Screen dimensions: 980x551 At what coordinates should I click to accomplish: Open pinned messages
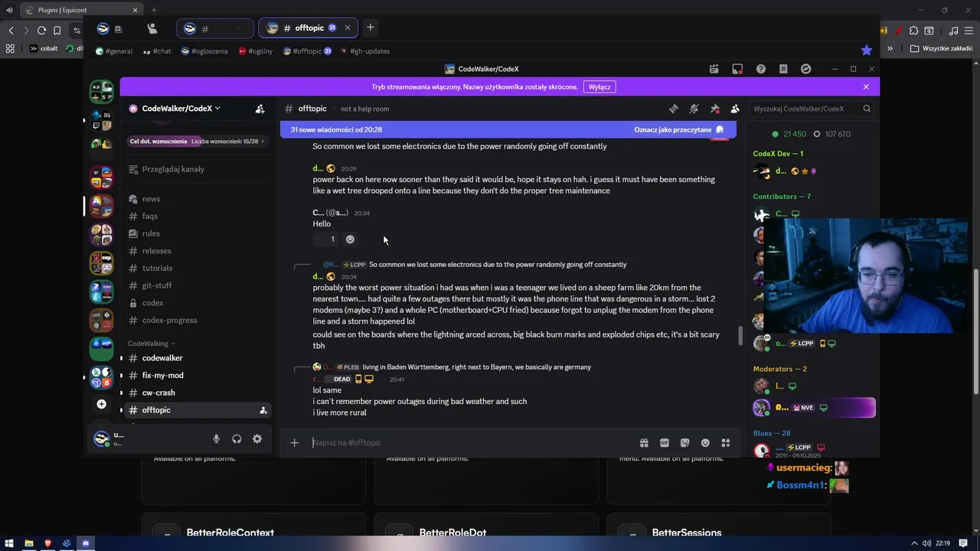(x=714, y=109)
